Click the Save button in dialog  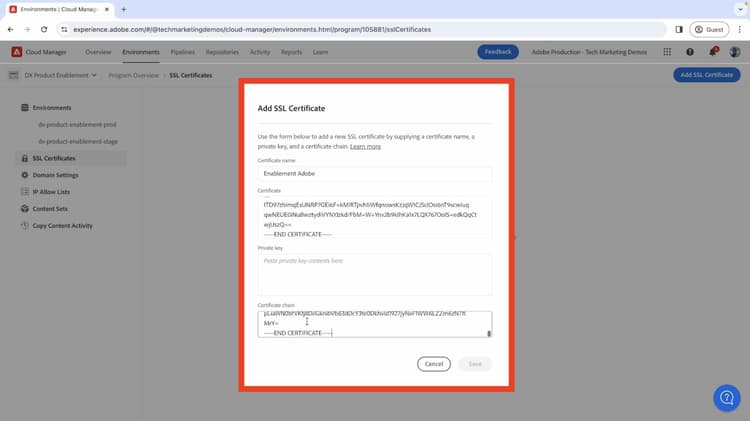(474, 364)
